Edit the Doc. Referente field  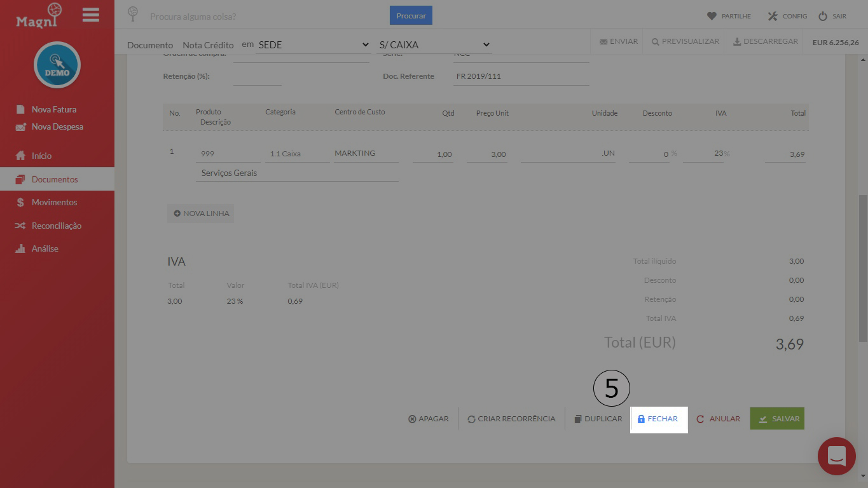(521, 76)
